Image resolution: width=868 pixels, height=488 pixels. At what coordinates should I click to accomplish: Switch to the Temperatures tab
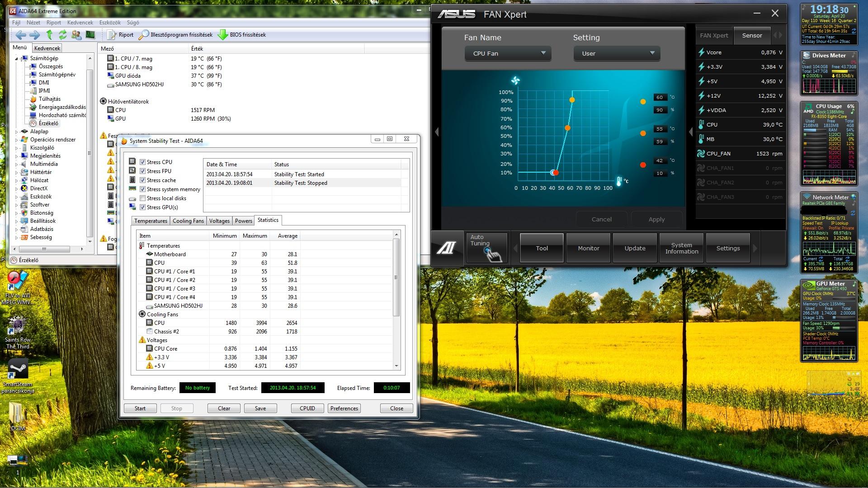(x=151, y=221)
